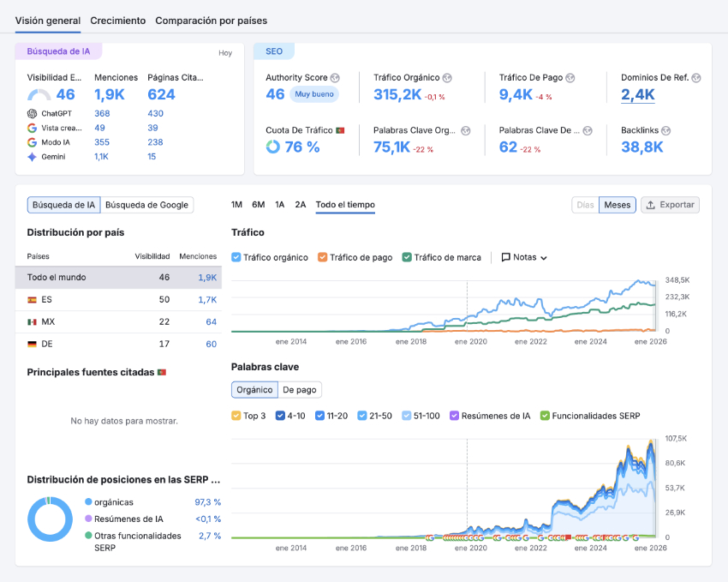The image size is (728, 582).
Task: Open the 2,4K referring domains link
Action: click(x=637, y=95)
